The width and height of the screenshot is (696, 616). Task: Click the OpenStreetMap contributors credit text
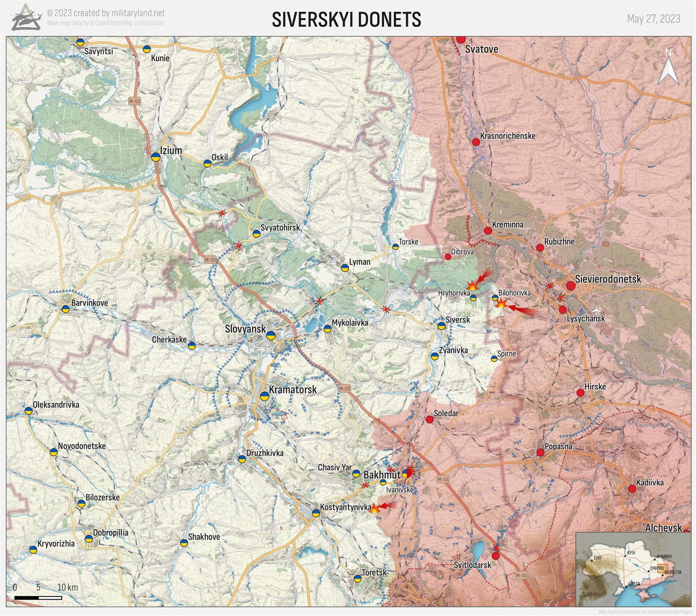[106, 23]
